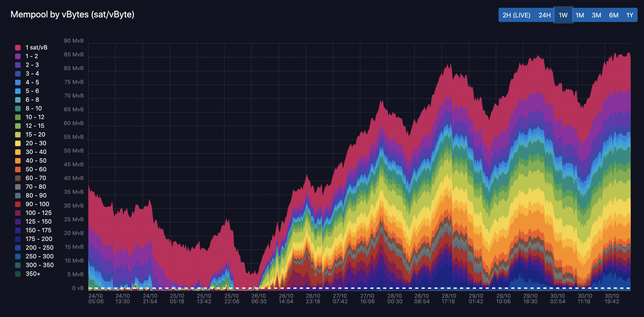Click the 100 - 125 legend entry
The width and height of the screenshot is (644, 317).
click(x=33, y=213)
